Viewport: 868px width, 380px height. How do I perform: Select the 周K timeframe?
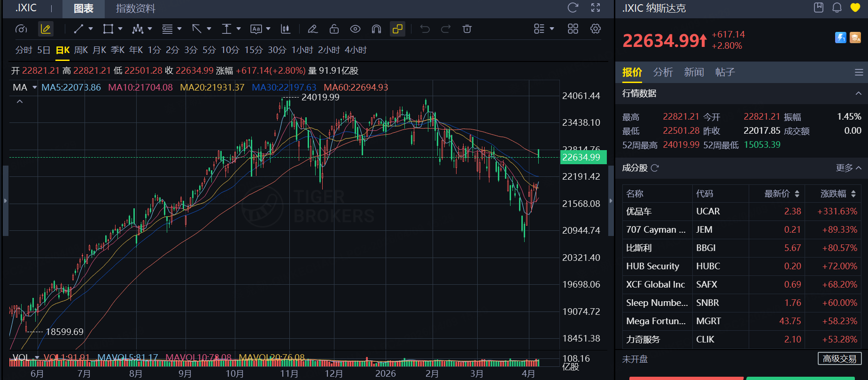pyautogui.click(x=81, y=50)
